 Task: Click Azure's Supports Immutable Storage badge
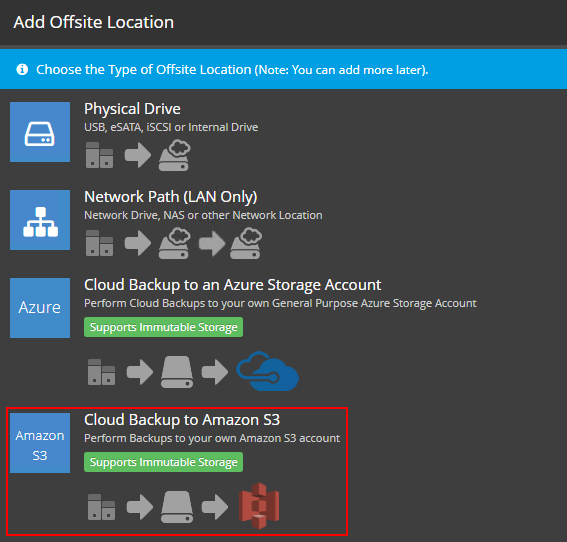[163, 327]
